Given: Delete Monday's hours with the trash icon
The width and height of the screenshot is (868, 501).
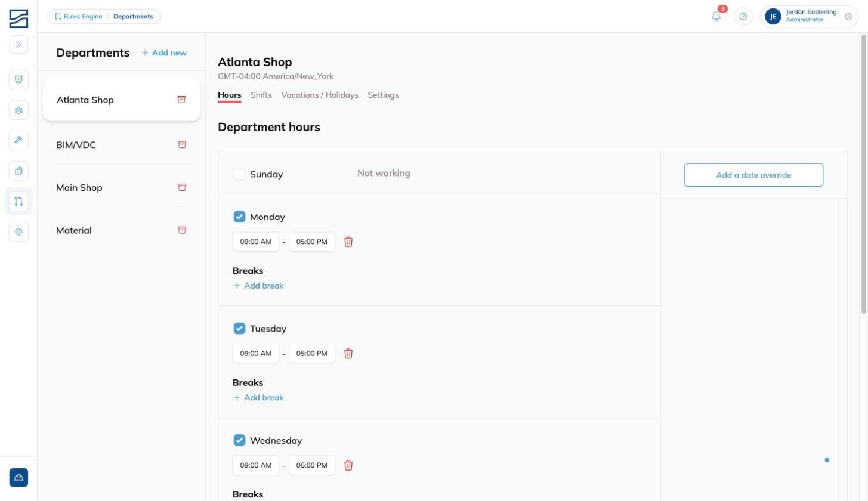Looking at the screenshot, I should [x=348, y=242].
